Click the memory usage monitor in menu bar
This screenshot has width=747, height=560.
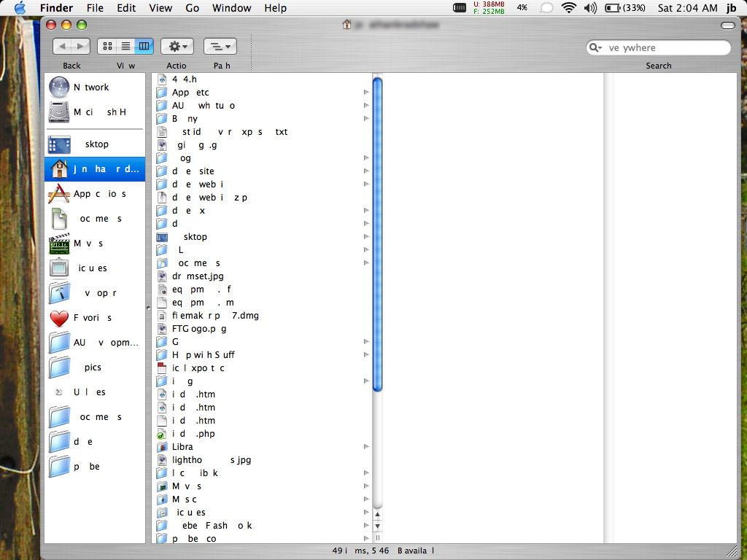(x=489, y=7)
